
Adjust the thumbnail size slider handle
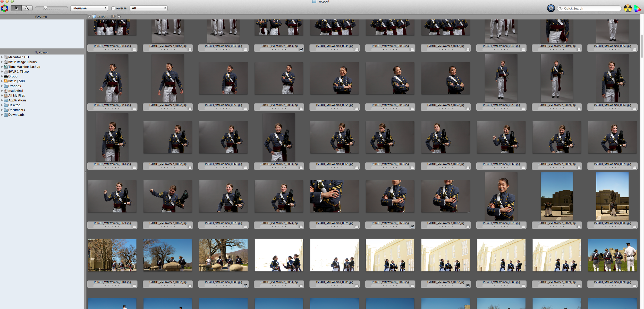tap(45, 8)
